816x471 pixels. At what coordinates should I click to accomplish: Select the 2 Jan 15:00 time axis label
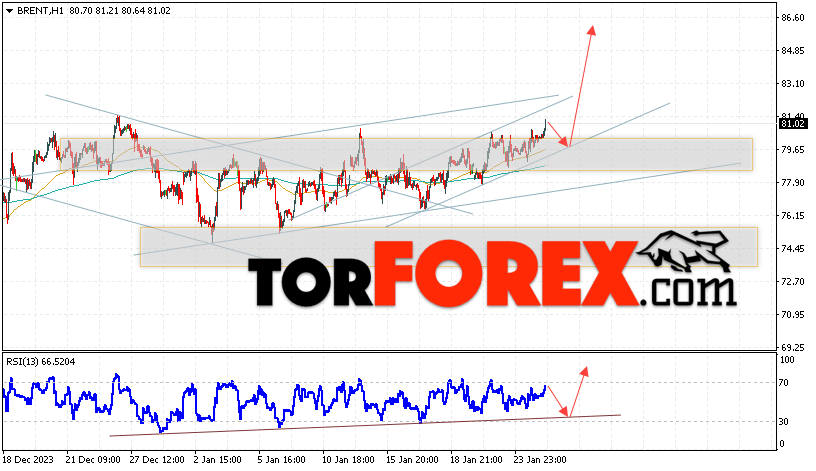coord(218,460)
